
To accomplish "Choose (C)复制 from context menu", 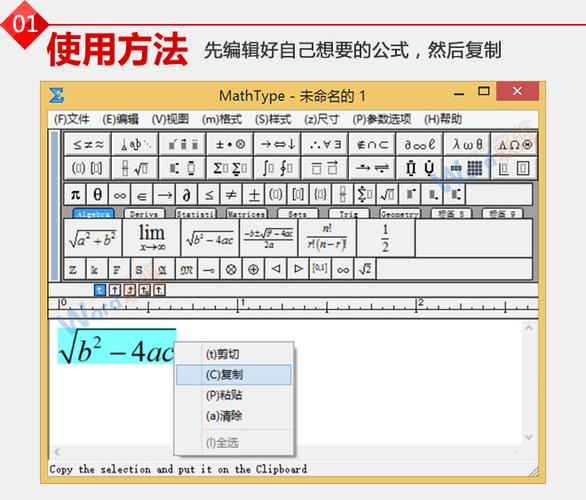I will (x=234, y=374).
